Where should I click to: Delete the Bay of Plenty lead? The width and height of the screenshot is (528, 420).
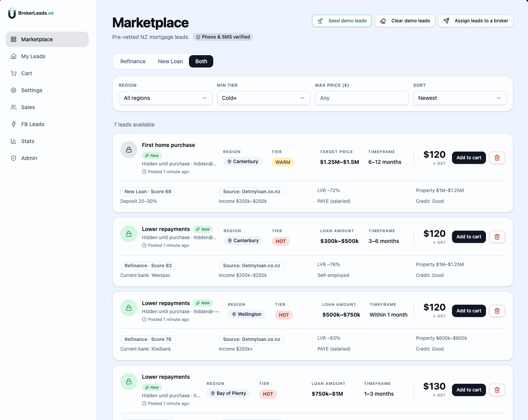[x=497, y=390]
